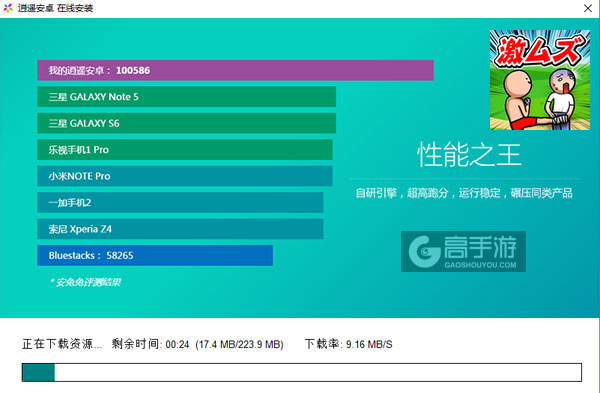Click the 自研引擎 slogan text line
Viewport: 600px width, 393px height.
(x=464, y=193)
